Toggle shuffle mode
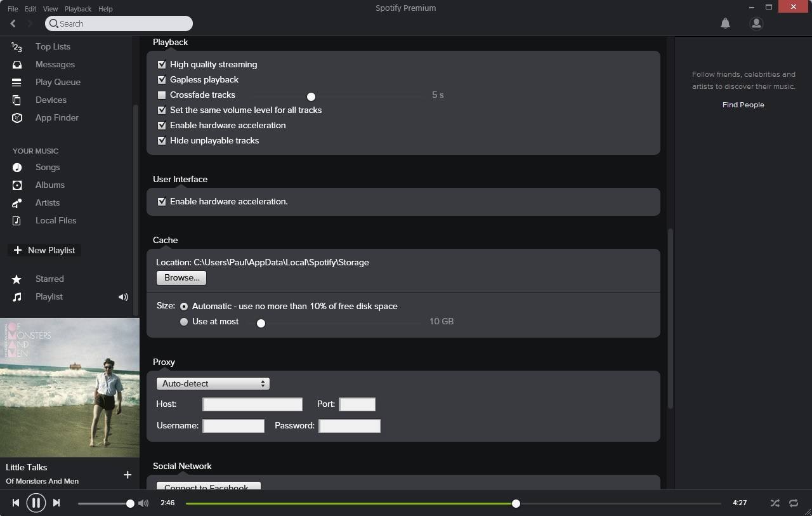Screen dimensions: 812x516 point(775,503)
